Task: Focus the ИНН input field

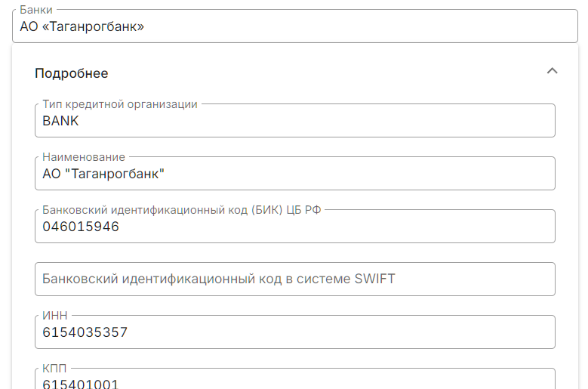Action: [x=340, y=332]
